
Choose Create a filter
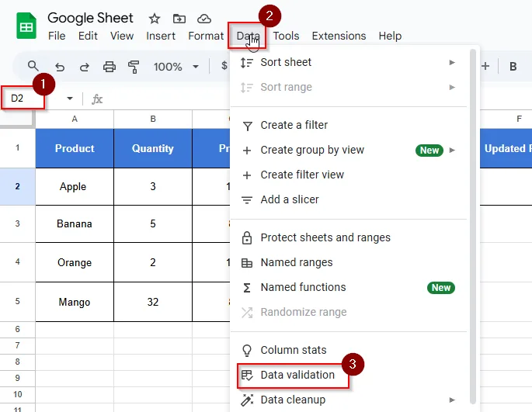point(349,125)
